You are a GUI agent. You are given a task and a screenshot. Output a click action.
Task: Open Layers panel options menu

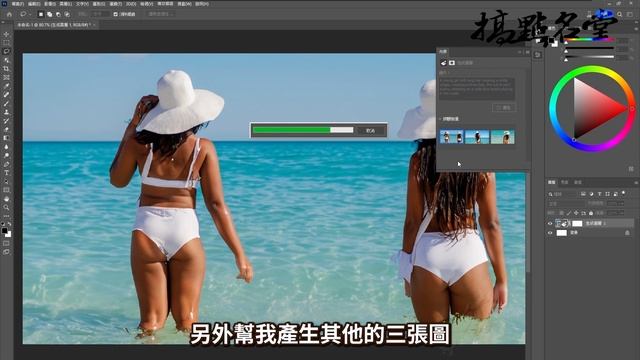tap(636, 182)
